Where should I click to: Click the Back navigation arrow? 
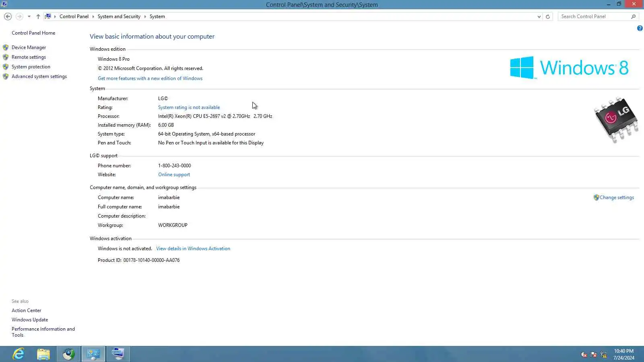click(8, 16)
